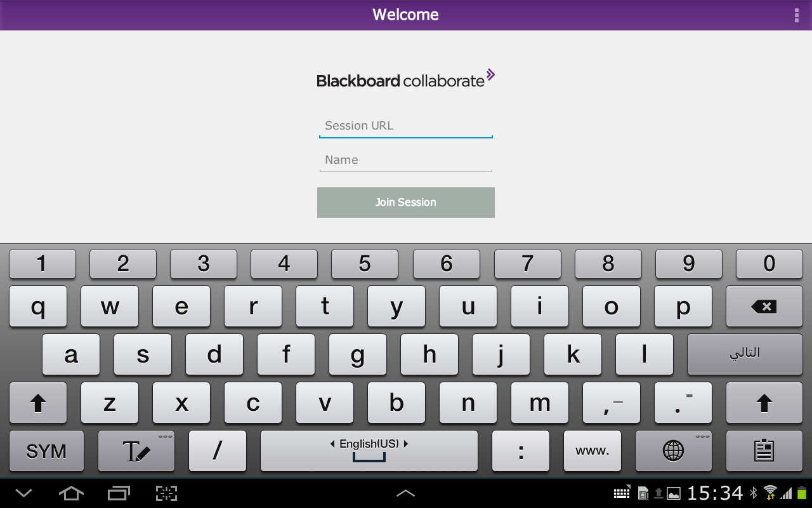Click the Blackboard collaborate logo

coord(406,79)
